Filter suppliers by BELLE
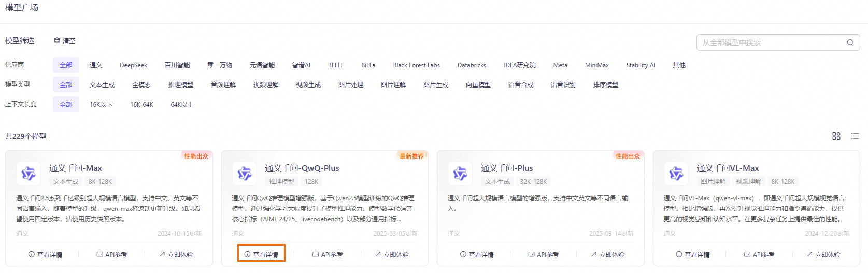Screen dimensions: 868x273 coord(336,65)
